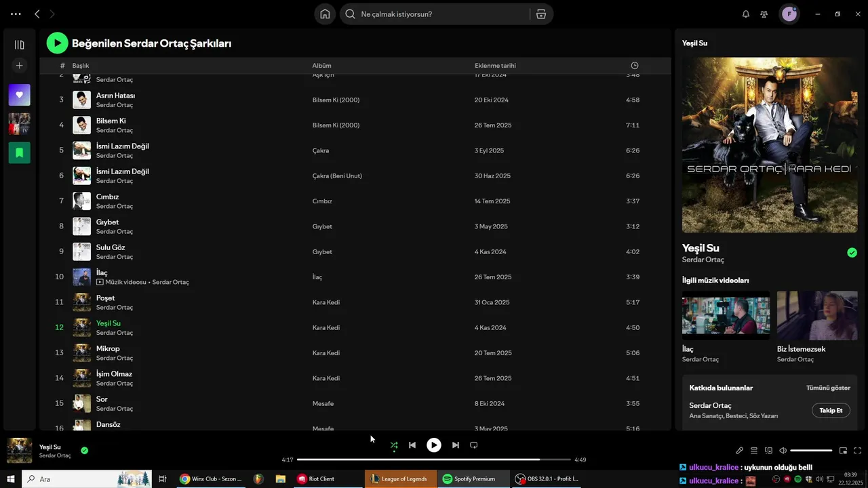This screenshot has width=868, height=488.
Task: Select the Bilsem Ki track title
Action: (111, 121)
